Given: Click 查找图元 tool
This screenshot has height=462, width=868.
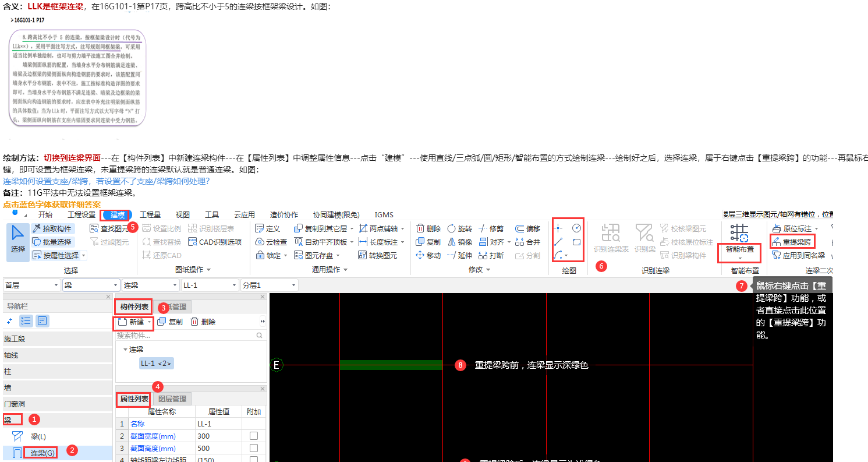Looking at the screenshot, I should [x=109, y=228].
